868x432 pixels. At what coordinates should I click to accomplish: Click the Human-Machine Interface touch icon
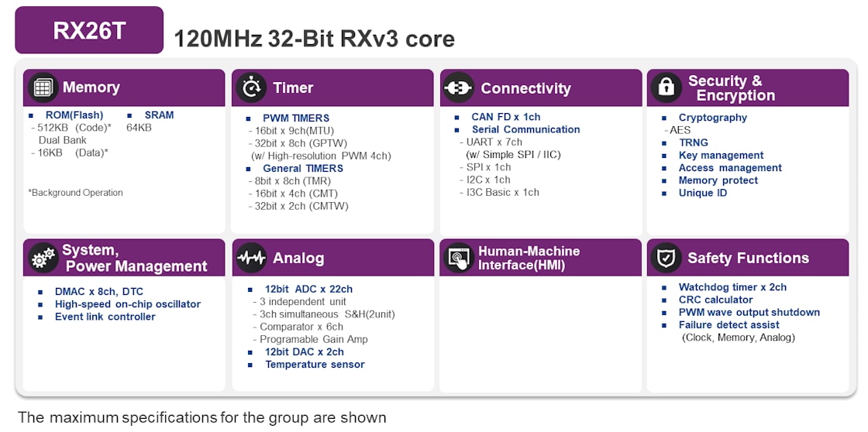point(459,258)
